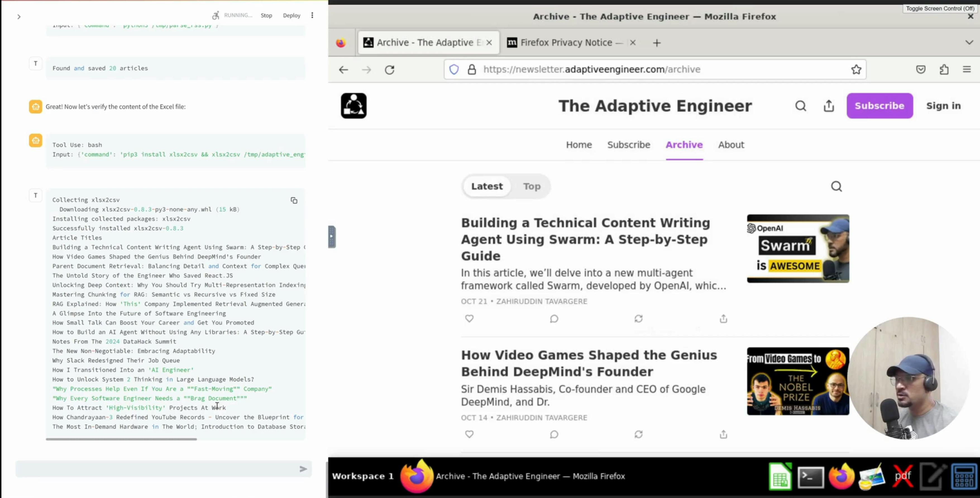Close the Firefox Privacy Notice tab
This screenshot has height=498, width=980.
(x=633, y=42)
